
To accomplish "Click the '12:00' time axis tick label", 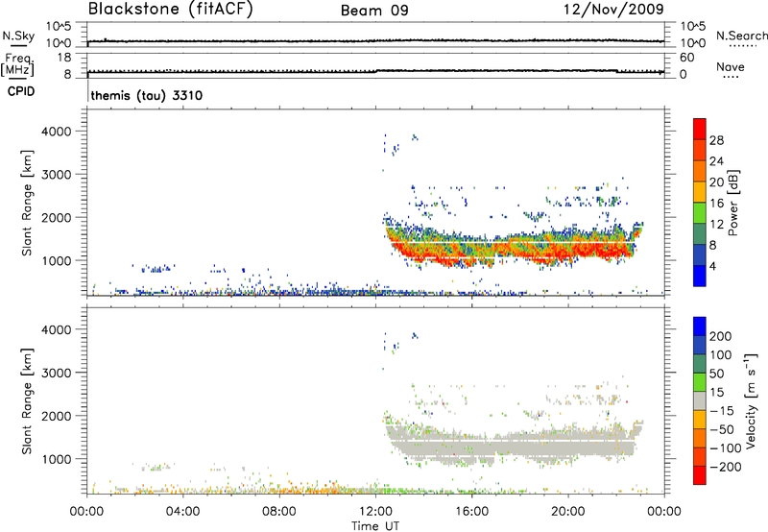I will point(375,512).
